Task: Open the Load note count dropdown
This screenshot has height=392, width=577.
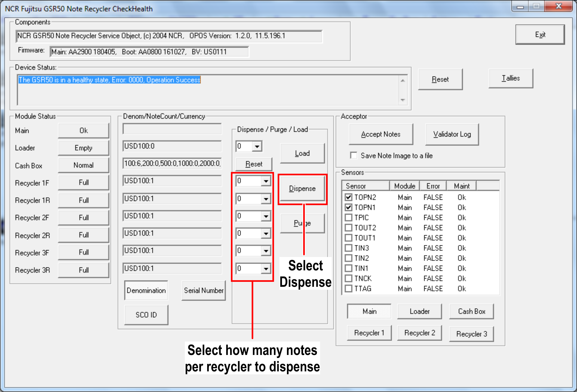Action: click(x=257, y=146)
